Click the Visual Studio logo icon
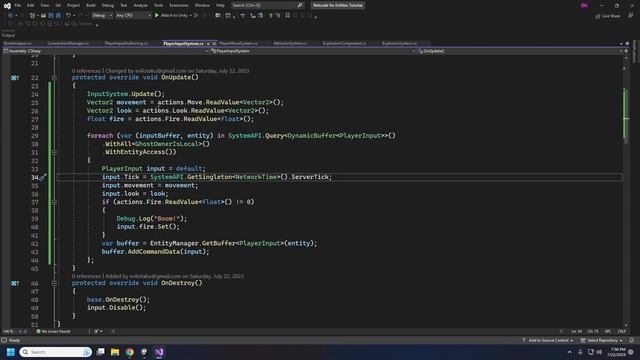 [x=7, y=5]
